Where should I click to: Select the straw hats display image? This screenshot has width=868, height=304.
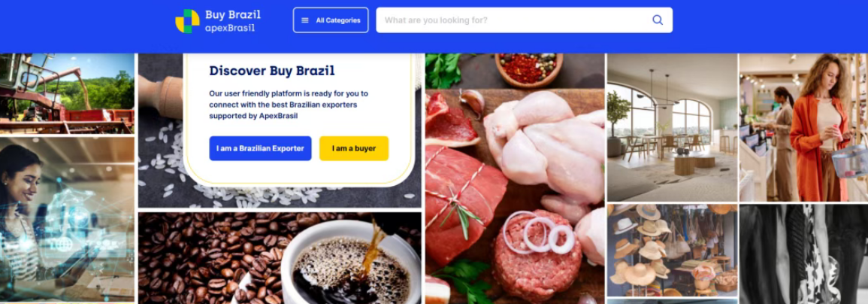pos(672,250)
